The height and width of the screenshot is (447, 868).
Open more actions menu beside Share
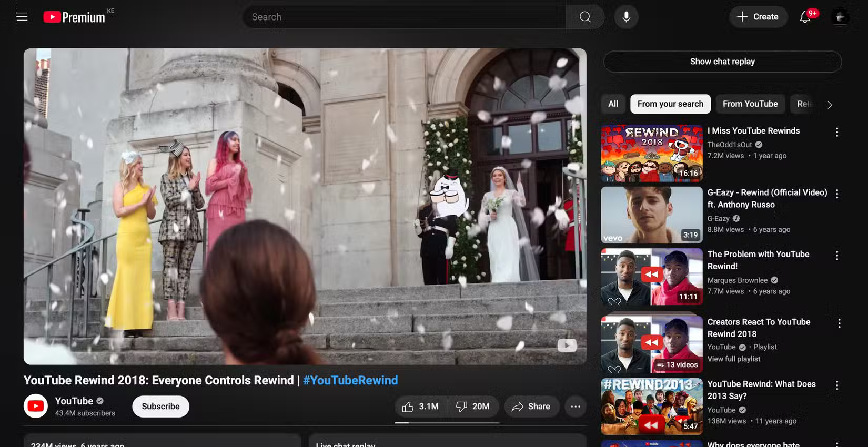point(576,407)
